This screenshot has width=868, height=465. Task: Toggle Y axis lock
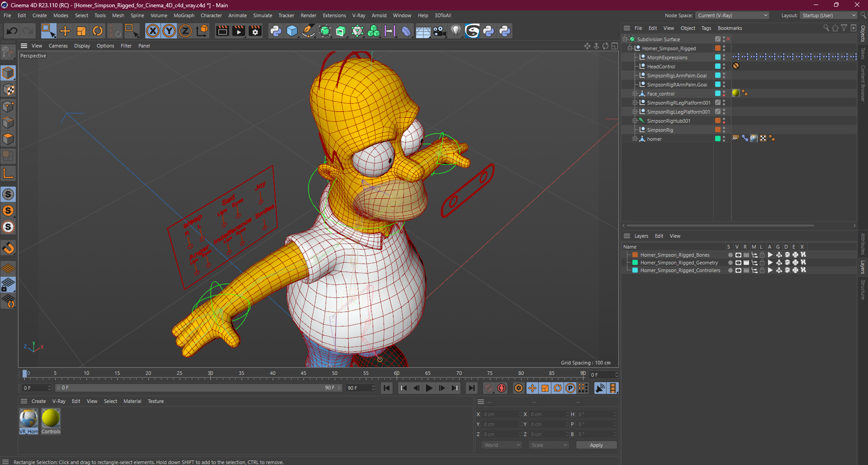pyautogui.click(x=169, y=31)
